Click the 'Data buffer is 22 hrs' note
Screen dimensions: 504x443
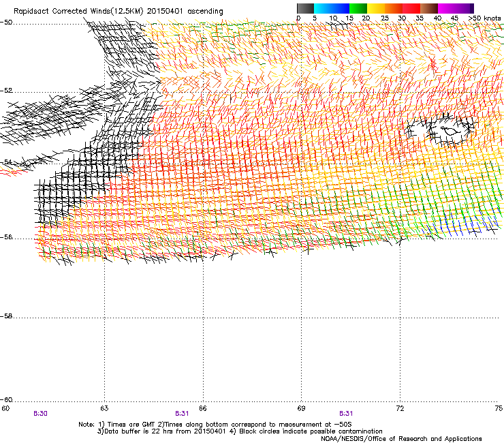[161, 431]
